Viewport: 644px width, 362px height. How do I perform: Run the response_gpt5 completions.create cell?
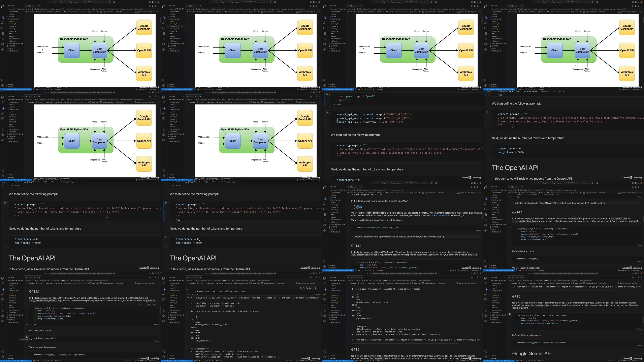click(x=510, y=314)
